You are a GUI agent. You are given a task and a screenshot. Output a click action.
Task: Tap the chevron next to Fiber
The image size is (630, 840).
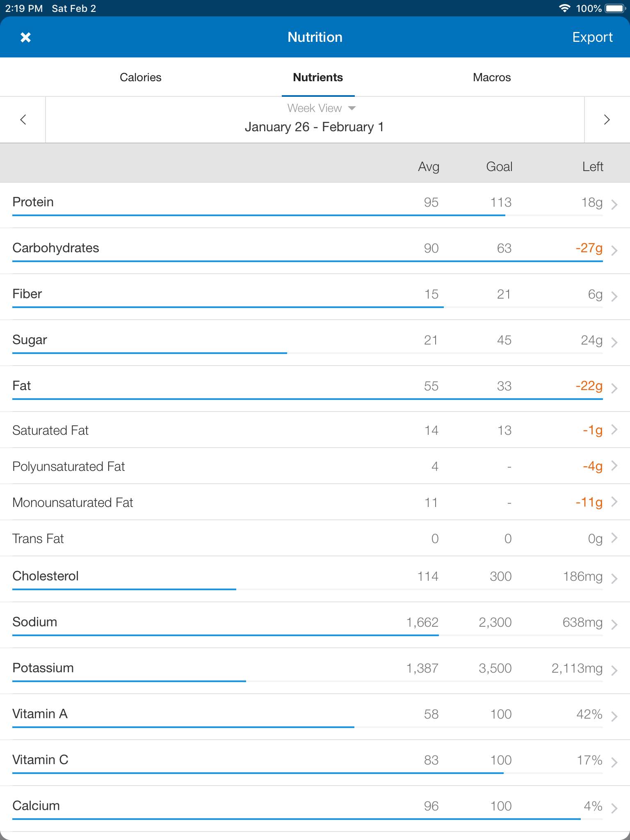tap(614, 296)
